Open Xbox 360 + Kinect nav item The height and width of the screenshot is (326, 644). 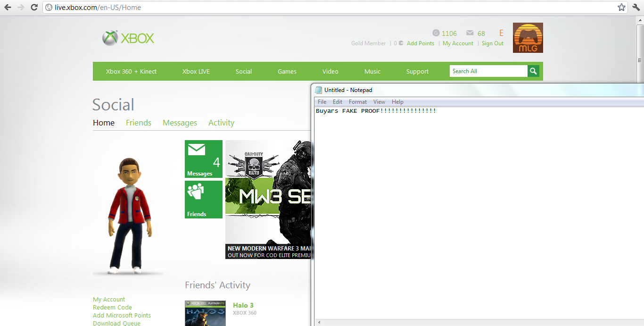131,72
